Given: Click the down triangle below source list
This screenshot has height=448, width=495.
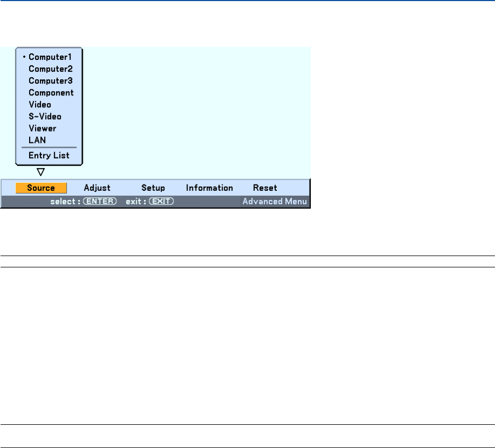Looking at the screenshot, I should [x=41, y=172].
